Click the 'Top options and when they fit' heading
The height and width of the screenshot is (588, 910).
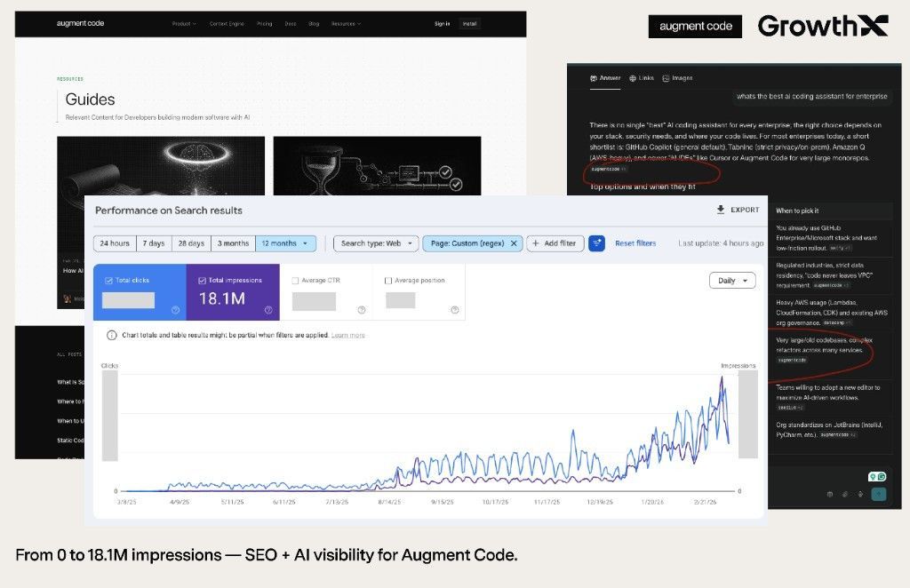(x=643, y=187)
